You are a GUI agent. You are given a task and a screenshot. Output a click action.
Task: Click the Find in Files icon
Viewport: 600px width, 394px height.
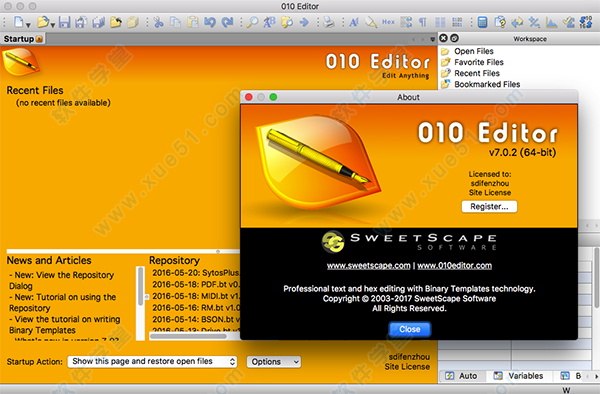287,22
